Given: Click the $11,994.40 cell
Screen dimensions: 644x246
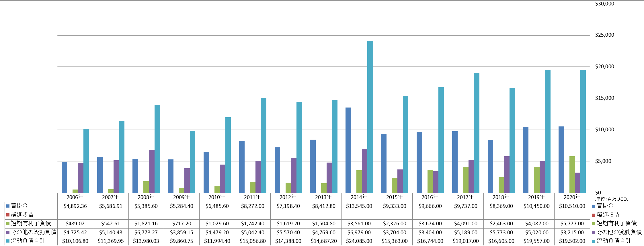Looking at the screenshot, I should [217, 241].
